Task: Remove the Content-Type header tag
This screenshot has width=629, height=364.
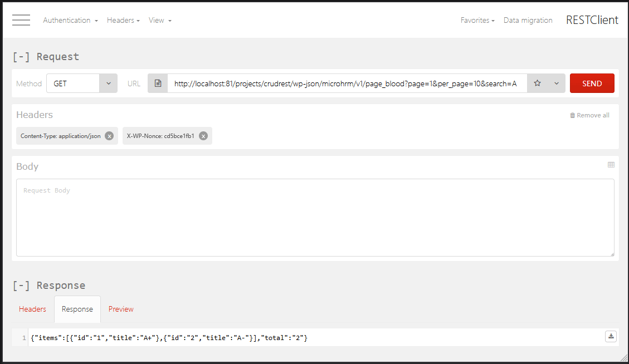Action: (x=109, y=136)
